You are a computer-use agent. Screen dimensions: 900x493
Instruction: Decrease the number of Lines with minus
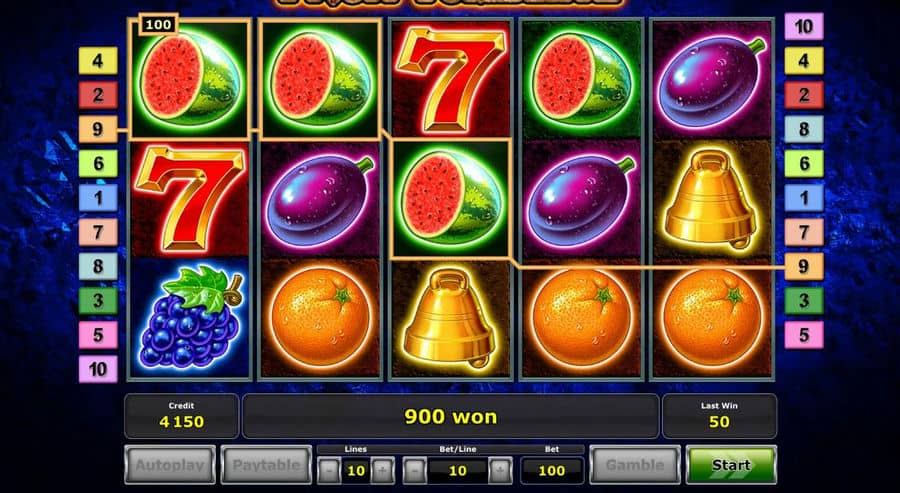click(329, 471)
